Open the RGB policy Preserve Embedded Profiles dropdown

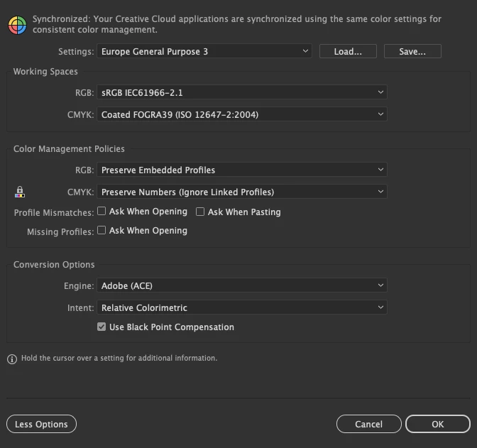(x=242, y=170)
